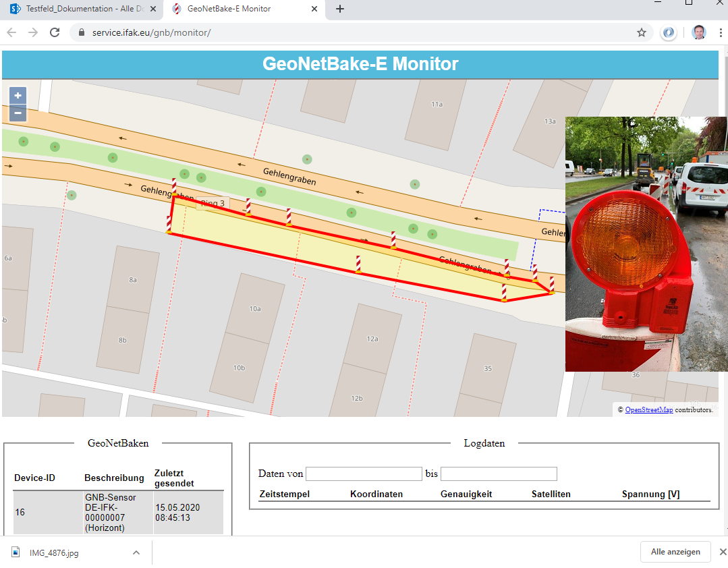Click 'Alle anzeigen' to show all downloads
This screenshot has width=728, height=568.
click(x=675, y=552)
